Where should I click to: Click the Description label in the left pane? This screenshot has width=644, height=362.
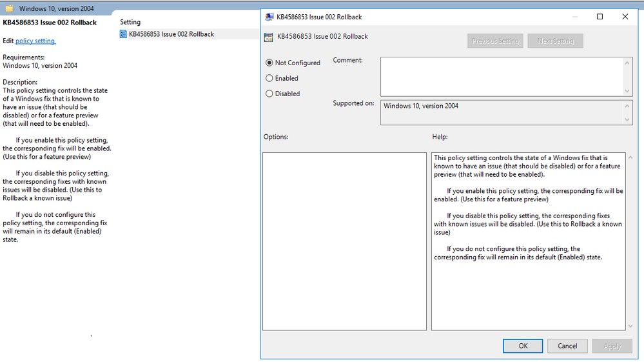(x=20, y=82)
